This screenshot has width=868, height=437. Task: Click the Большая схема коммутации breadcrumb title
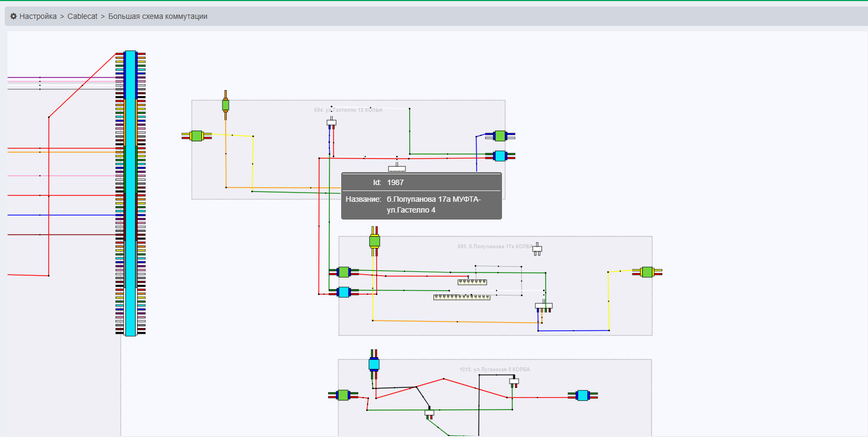(x=158, y=16)
